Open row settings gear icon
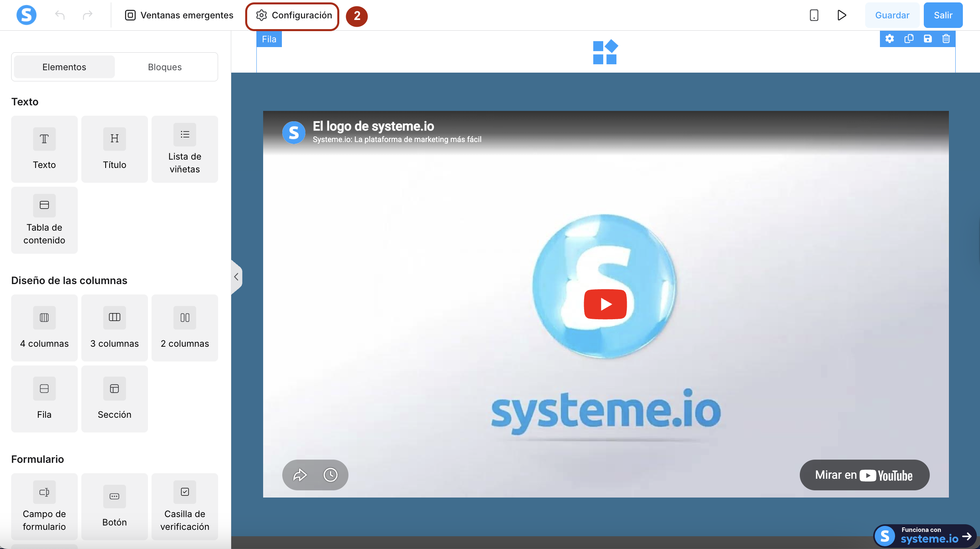Screen dimensions: 980x549 click(889, 39)
